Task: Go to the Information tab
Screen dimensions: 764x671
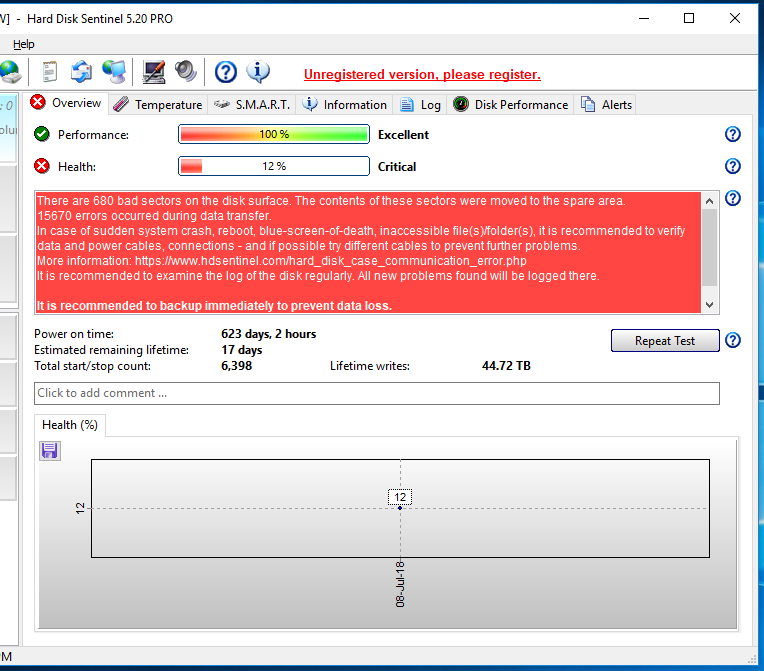Action: pyautogui.click(x=344, y=105)
